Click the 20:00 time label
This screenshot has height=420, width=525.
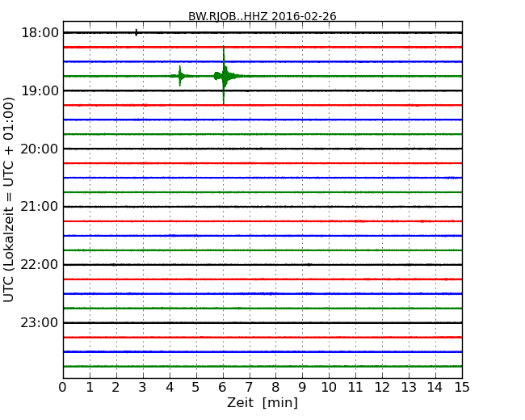[40, 149]
